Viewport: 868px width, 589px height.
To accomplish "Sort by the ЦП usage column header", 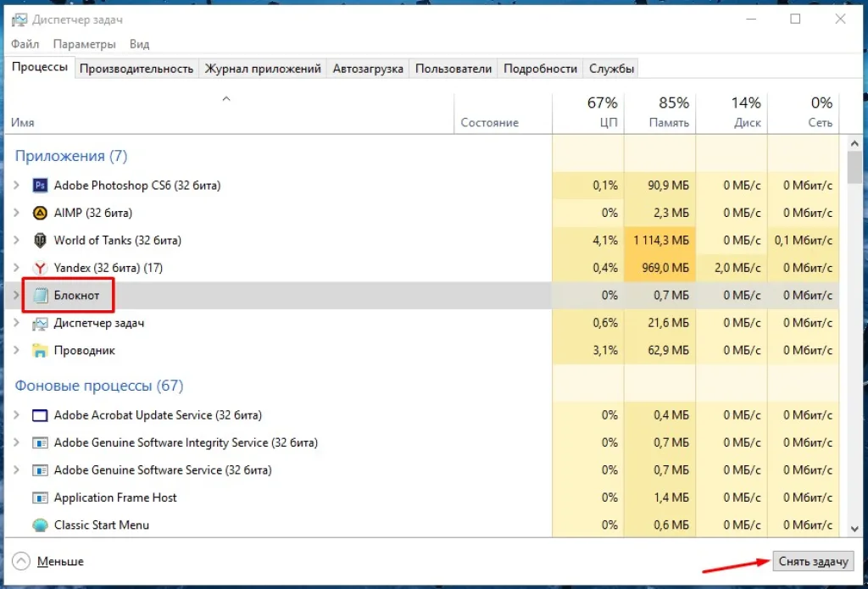I will coord(588,113).
